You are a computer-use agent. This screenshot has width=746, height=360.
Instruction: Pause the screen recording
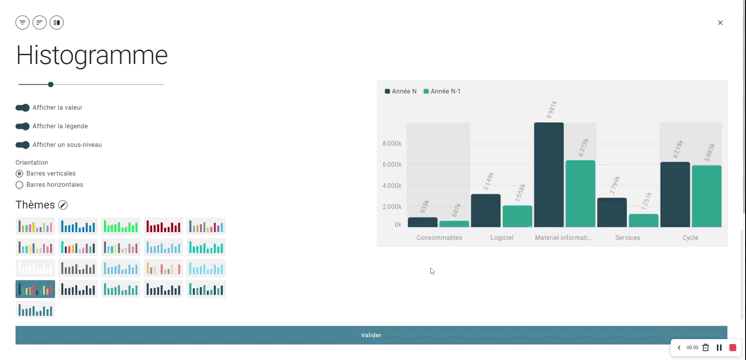click(x=719, y=348)
